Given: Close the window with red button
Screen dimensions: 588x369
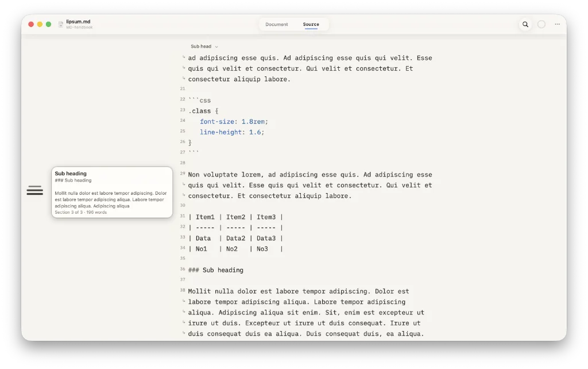Looking at the screenshot, I should click(x=31, y=24).
